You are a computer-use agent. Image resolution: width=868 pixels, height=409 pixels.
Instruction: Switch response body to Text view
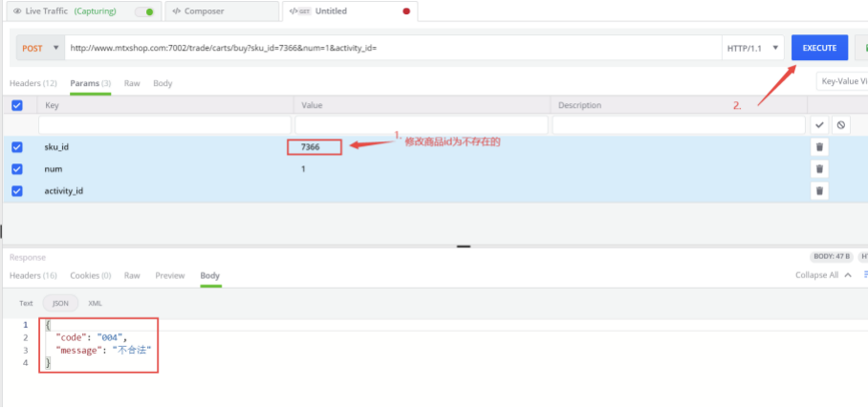26,303
